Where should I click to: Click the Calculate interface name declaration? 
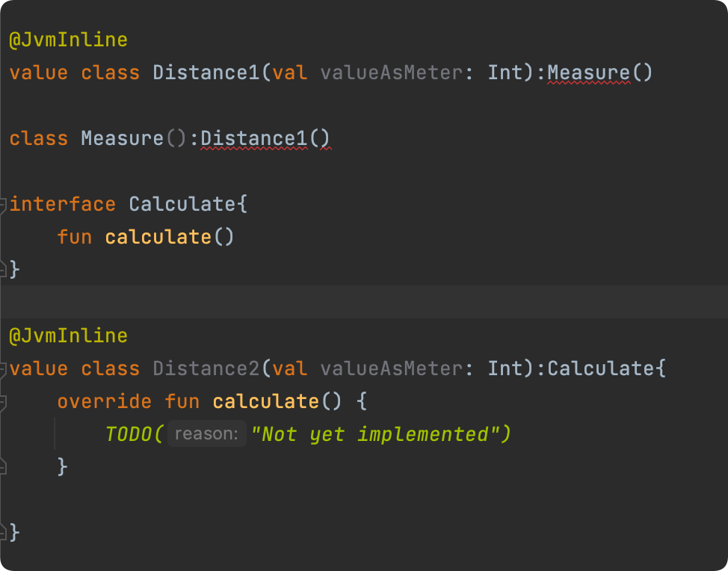182,204
